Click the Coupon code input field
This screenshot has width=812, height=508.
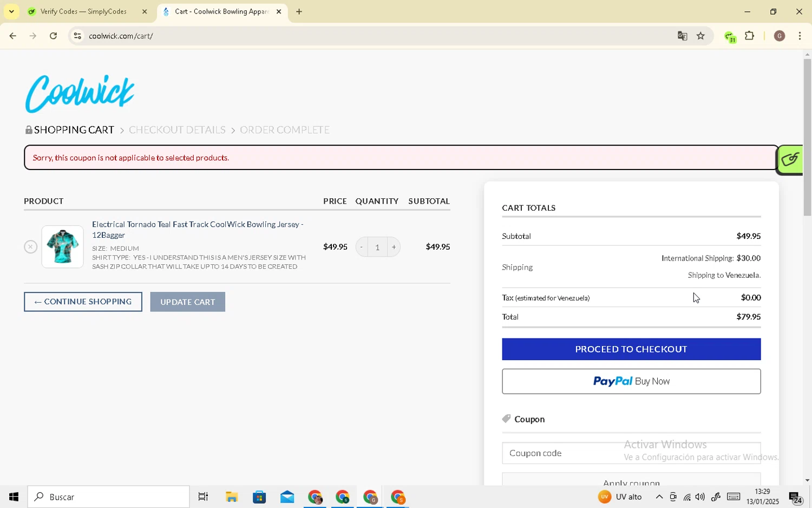click(x=631, y=453)
